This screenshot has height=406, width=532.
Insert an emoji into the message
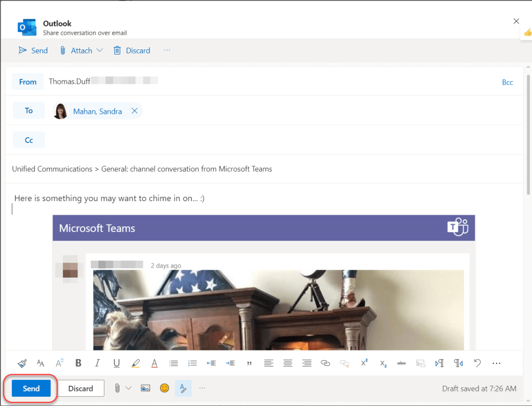[x=164, y=388]
